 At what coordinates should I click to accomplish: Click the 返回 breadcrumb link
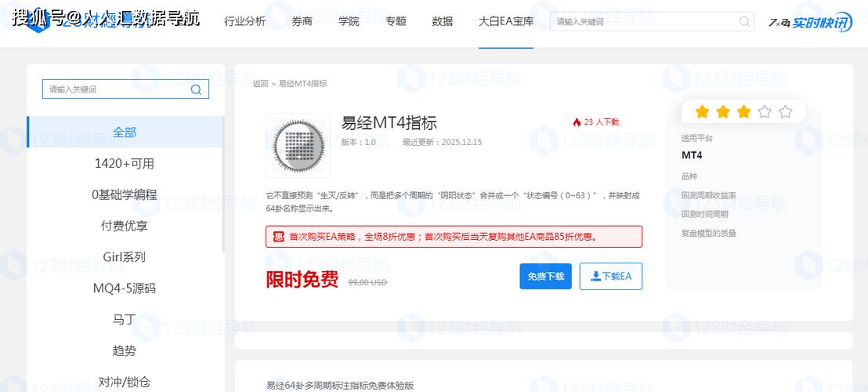click(260, 84)
